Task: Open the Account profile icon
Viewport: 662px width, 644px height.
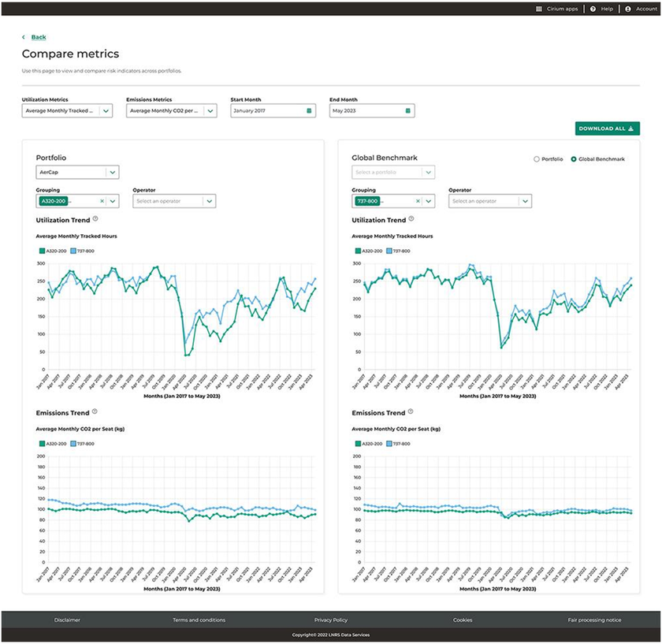Action: pyautogui.click(x=628, y=9)
